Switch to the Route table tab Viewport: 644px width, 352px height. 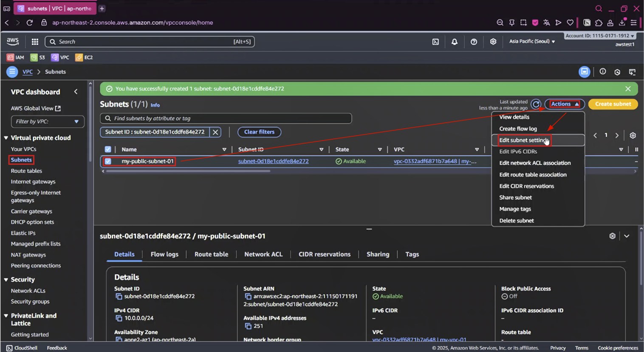(x=211, y=254)
